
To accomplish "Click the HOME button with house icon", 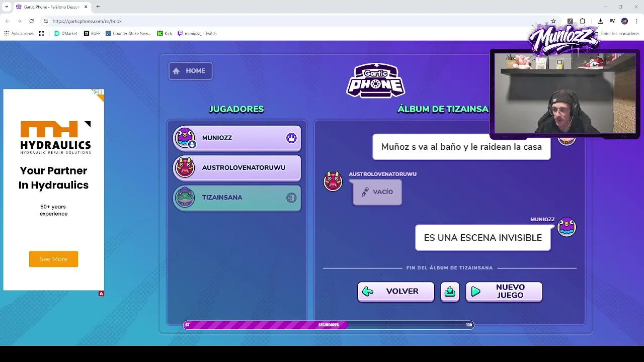I will coord(190,71).
